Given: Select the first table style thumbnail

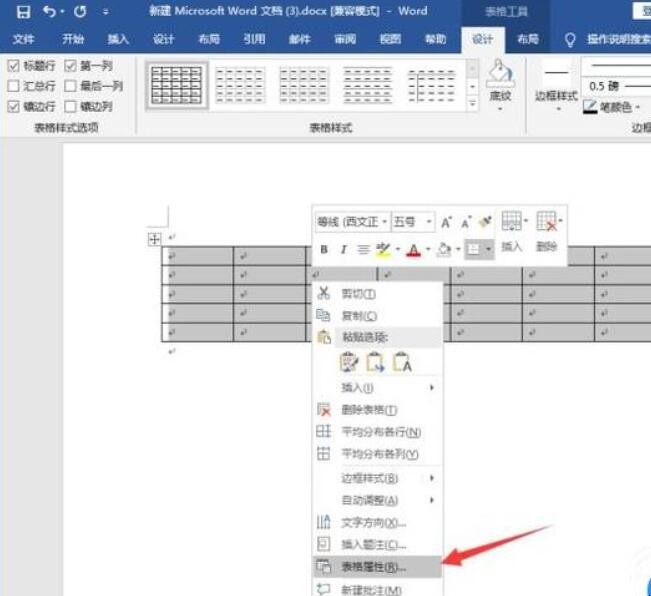Looking at the screenshot, I should click(x=176, y=85).
